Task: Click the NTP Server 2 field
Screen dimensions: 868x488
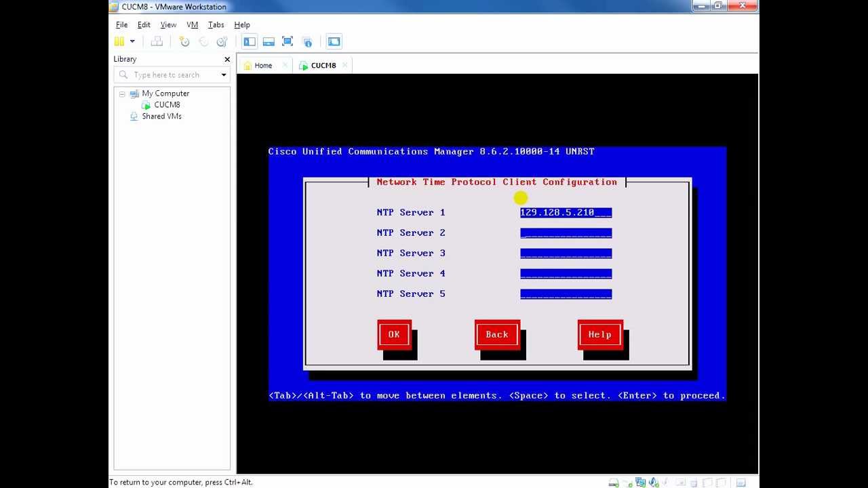Action: (566, 232)
